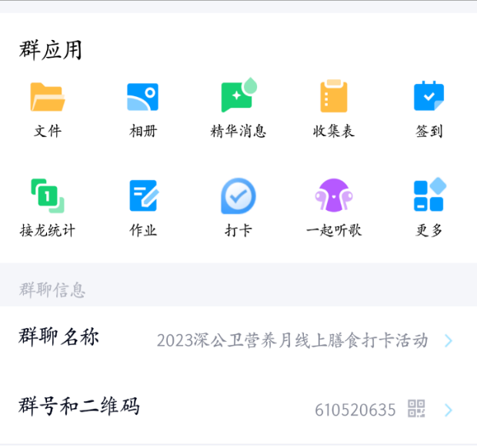Click group number 610520635

[355, 410]
